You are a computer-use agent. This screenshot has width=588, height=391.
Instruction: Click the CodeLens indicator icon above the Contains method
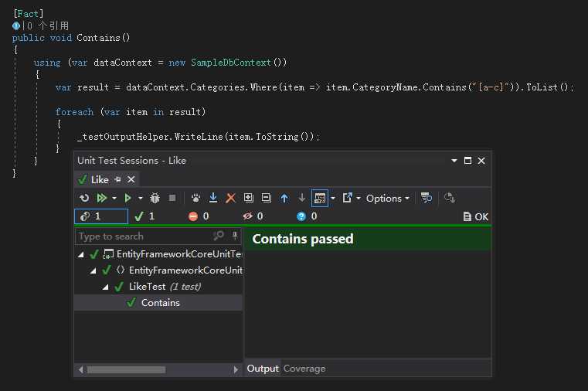click(x=16, y=25)
